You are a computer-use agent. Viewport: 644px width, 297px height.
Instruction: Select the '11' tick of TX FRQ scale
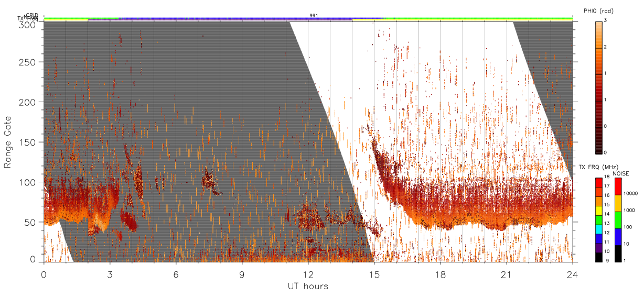[x=608, y=242]
